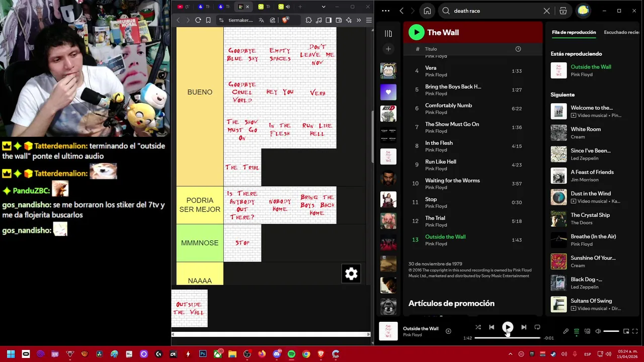The height and width of the screenshot is (362, 644).
Task: Open a new browser tab
Action: 300,7
